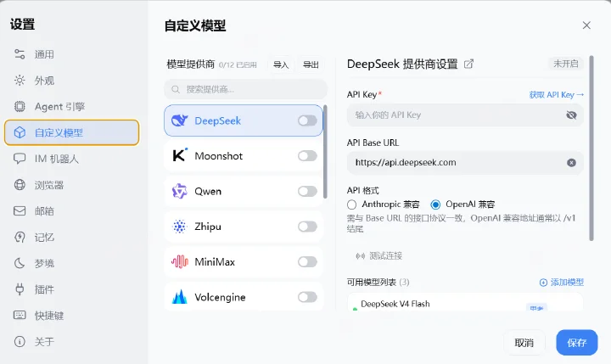Viewport: 611px width, 364px height.
Task: Enable the Moonshot provider switch
Action: click(307, 156)
